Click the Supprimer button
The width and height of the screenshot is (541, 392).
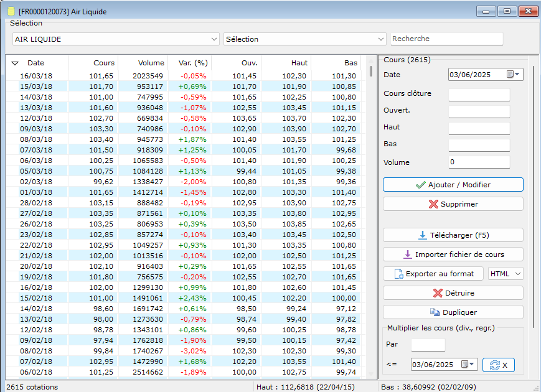453,204
